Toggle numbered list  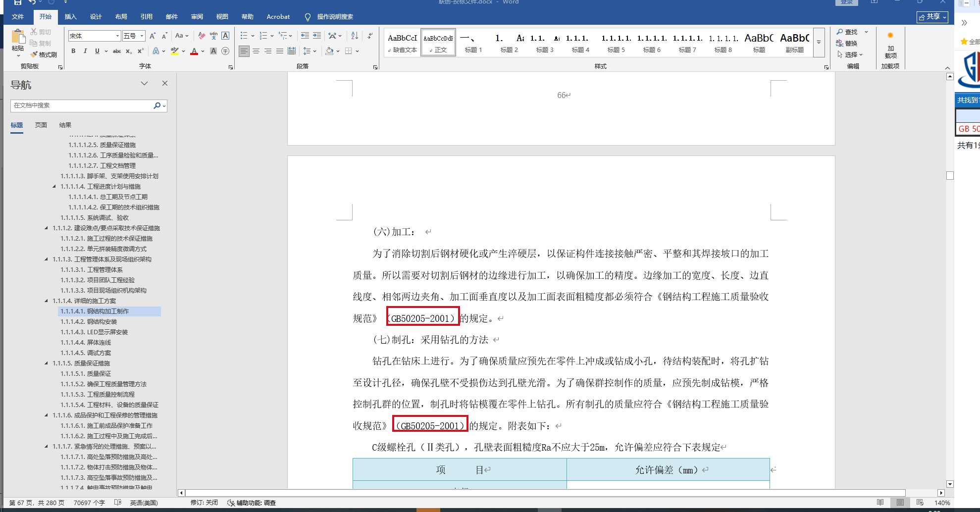[263, 36]
